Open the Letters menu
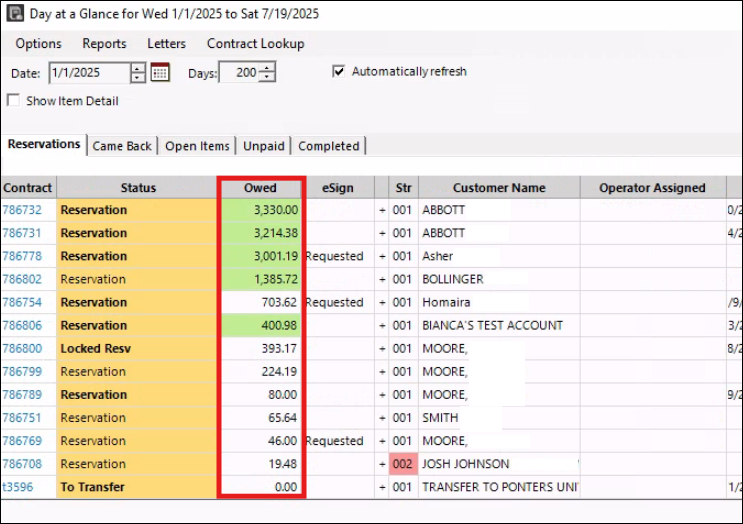This screenshot has height=524, width=743. tap(166, 44)
